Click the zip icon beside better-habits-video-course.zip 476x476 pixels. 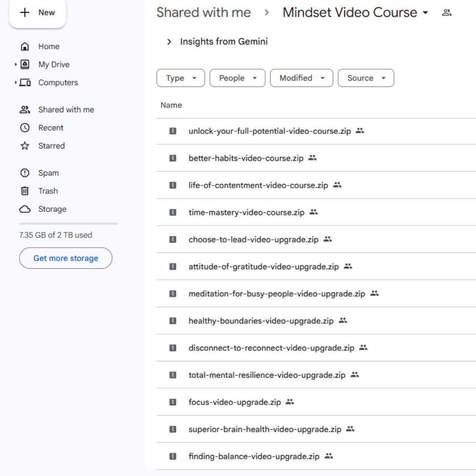pyautogui.click(x=173, y=158)
